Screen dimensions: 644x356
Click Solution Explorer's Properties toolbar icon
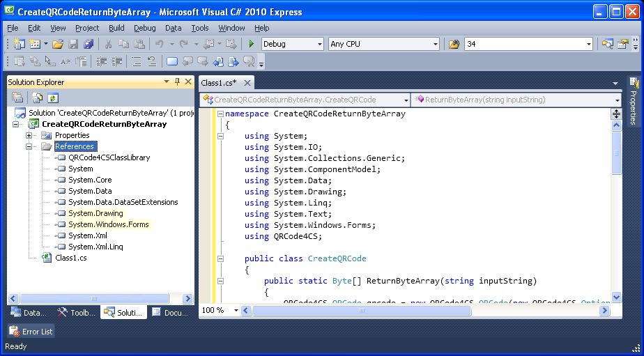click(17, 98)
